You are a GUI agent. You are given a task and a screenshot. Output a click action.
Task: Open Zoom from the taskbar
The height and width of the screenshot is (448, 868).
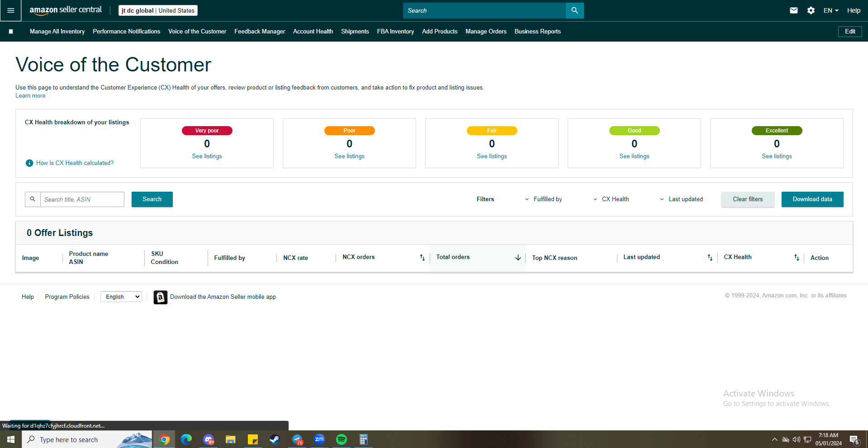[319, 439]
